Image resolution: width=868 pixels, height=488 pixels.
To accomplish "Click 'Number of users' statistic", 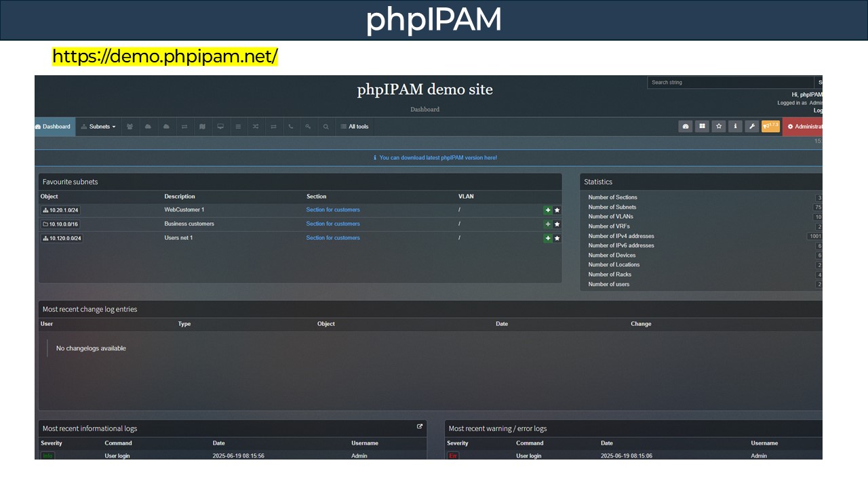I will click(609, 284).
